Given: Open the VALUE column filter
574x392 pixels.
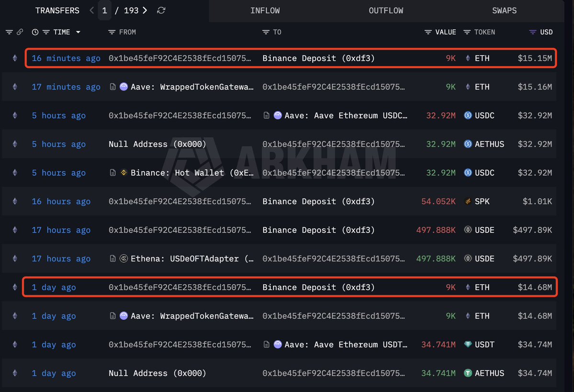Looking at the screenshot, I should 428,32.
